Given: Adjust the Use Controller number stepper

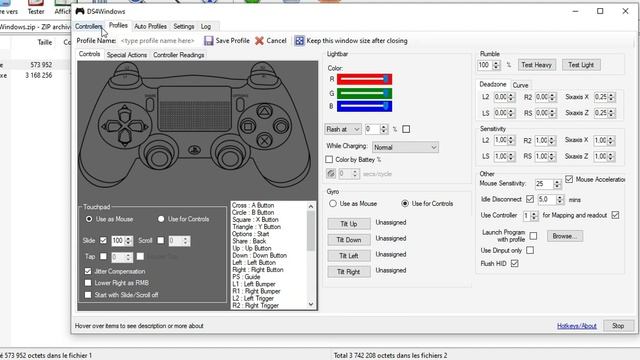Looking at the screenshot, I should coord(534,216).
